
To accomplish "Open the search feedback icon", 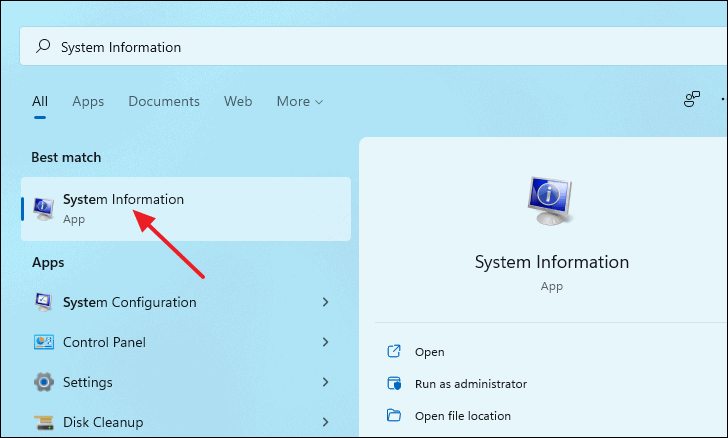I will [x=691, y=99].
